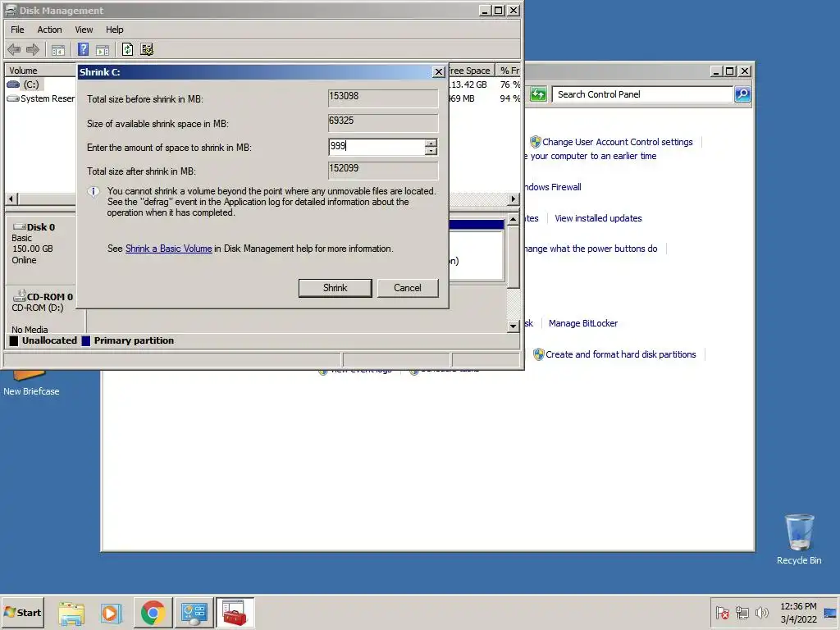This screenshot has width=840, height=630.
Task: Click the Start button
Action: (22, 612)
